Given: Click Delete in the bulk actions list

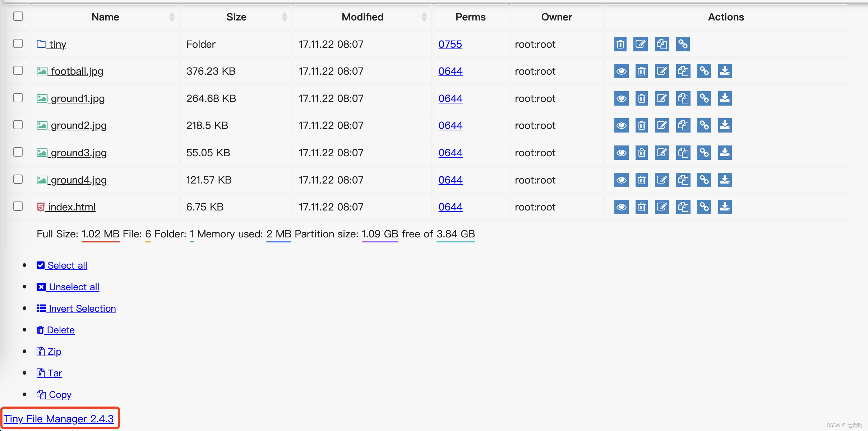Looking at the screenshot, I should pos(56,330).
